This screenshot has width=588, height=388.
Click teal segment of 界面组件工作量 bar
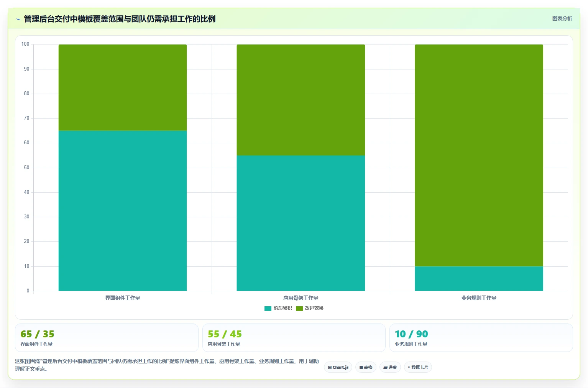(123, 211)
